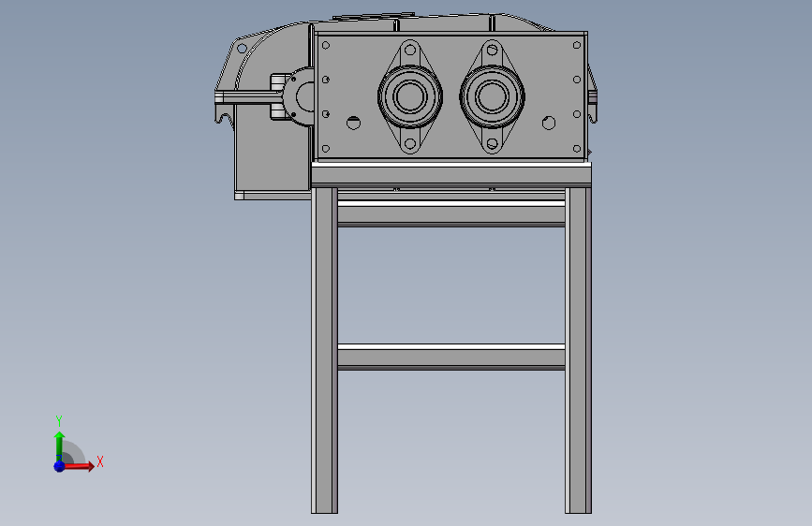Select the top mounting bolt hole of the left bearing
Image resolution: width=812 pixels, height=526 pixels.
tap(409, 51)
